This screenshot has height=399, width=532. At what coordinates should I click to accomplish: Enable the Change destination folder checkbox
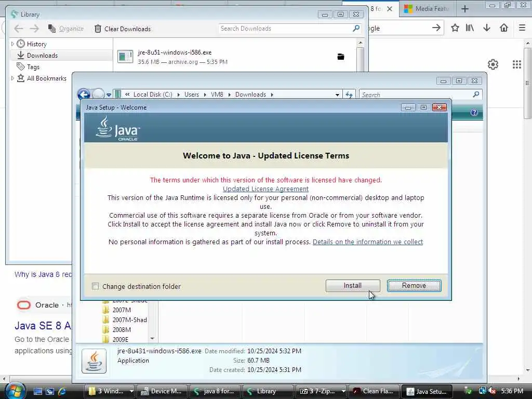[96, 286]
